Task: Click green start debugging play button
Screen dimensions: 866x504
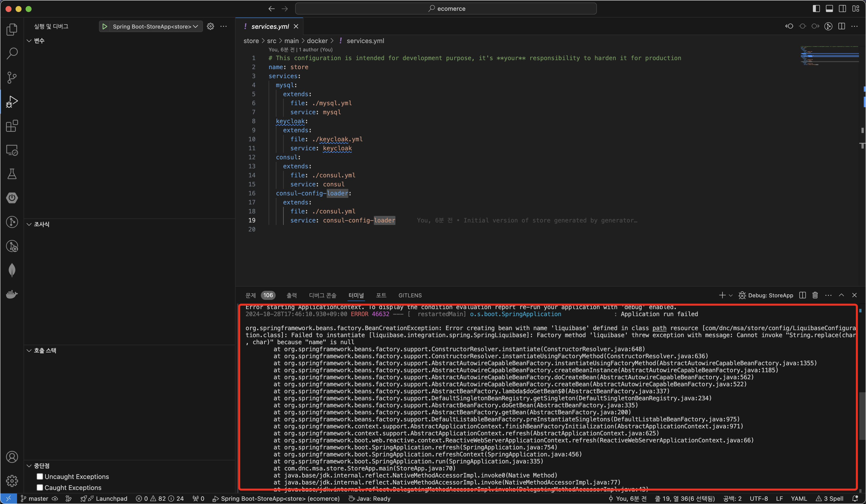Action: [105, 27]
